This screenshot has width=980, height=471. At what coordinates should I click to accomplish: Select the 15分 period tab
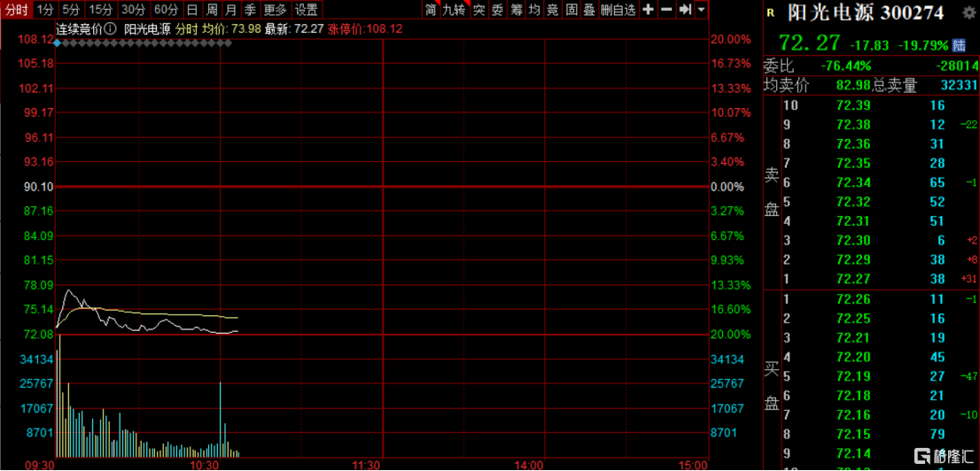pos(101,10)
